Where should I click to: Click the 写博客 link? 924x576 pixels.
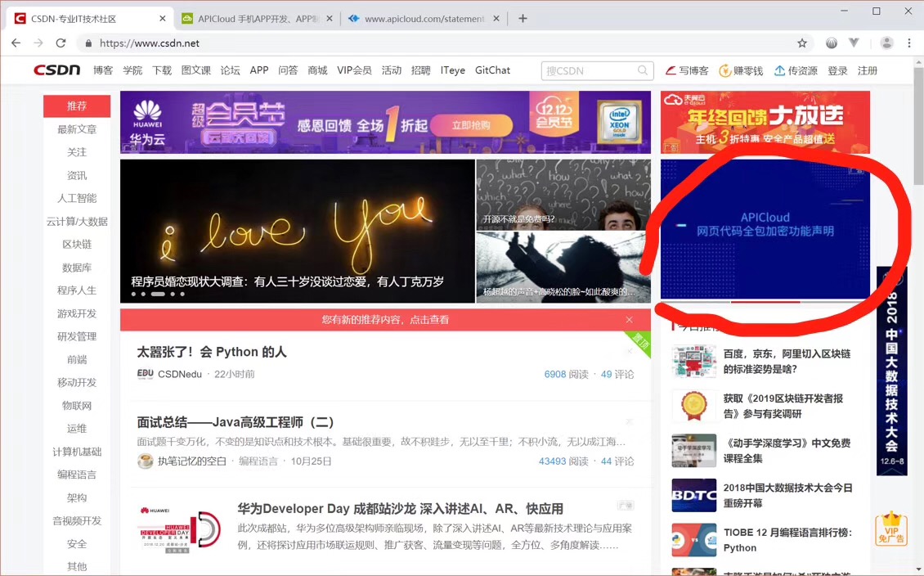[687, 71]
